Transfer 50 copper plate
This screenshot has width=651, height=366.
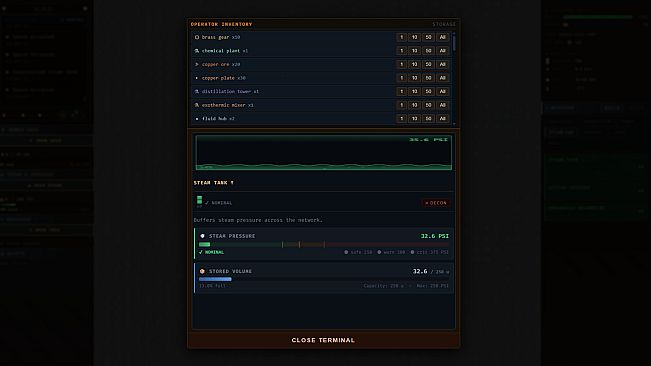click(428, 78)
